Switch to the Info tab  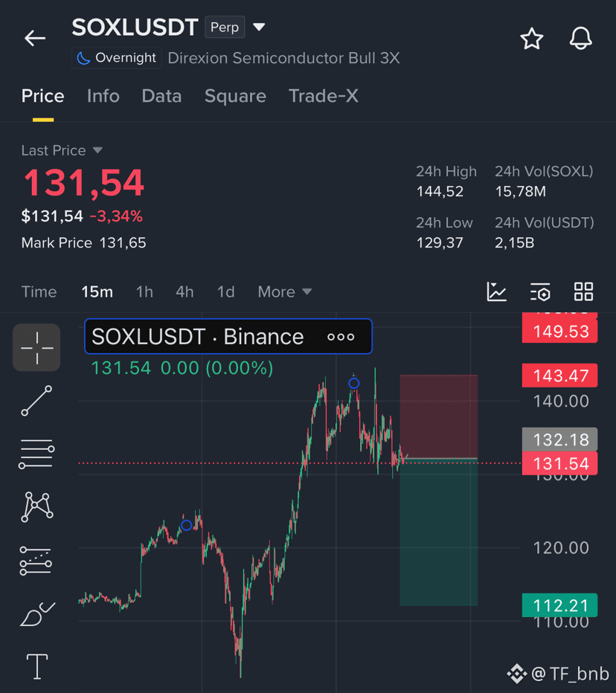coord(103,96)
